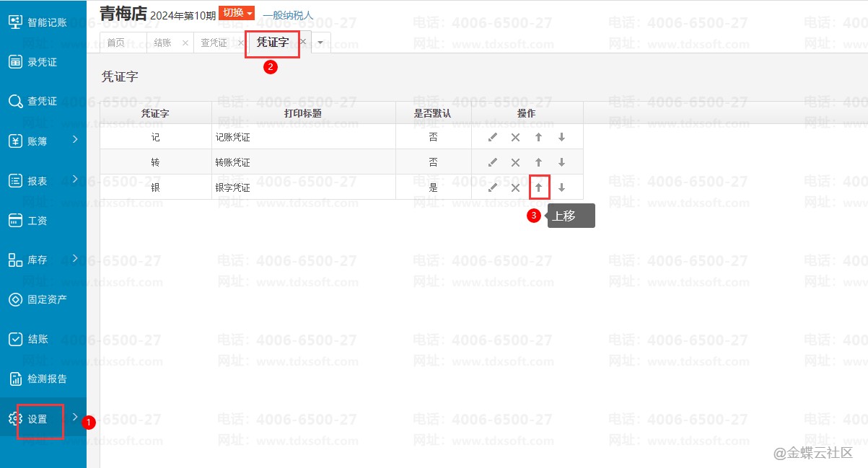Move the 记 row down
The width and height of the screenshot is (868, 468).
(x=561, y=137)
